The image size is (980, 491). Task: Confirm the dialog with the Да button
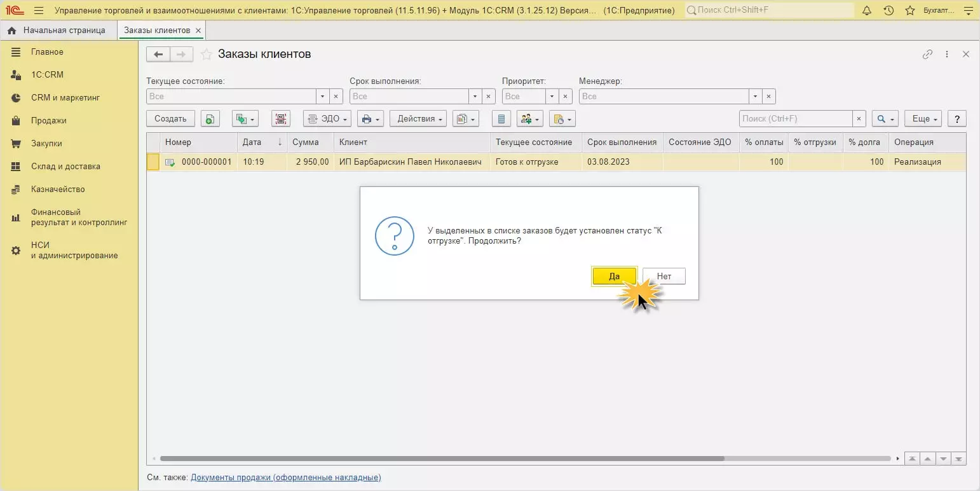tap(614, 276)
